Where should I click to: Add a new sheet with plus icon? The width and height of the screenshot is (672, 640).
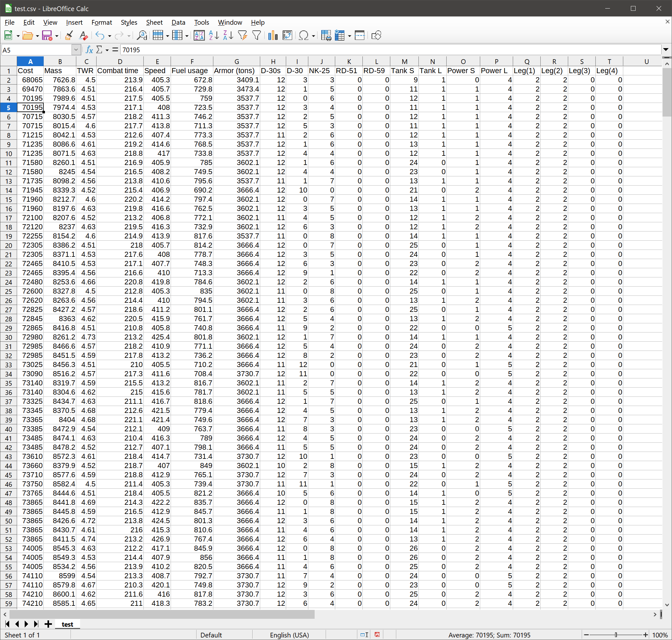(48, 624)
